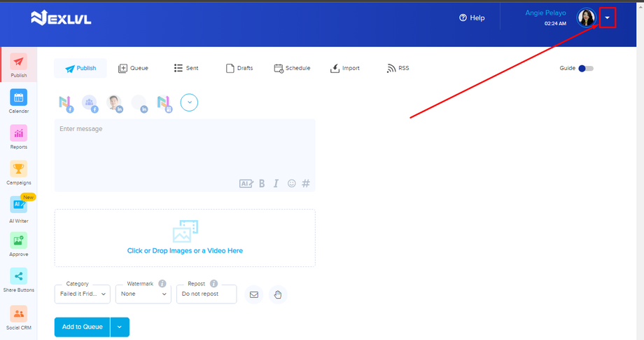This screenshot has height=340, width=644.
Task: Select the Nexlvl Google Business account
Action: (x=164, y=103)
